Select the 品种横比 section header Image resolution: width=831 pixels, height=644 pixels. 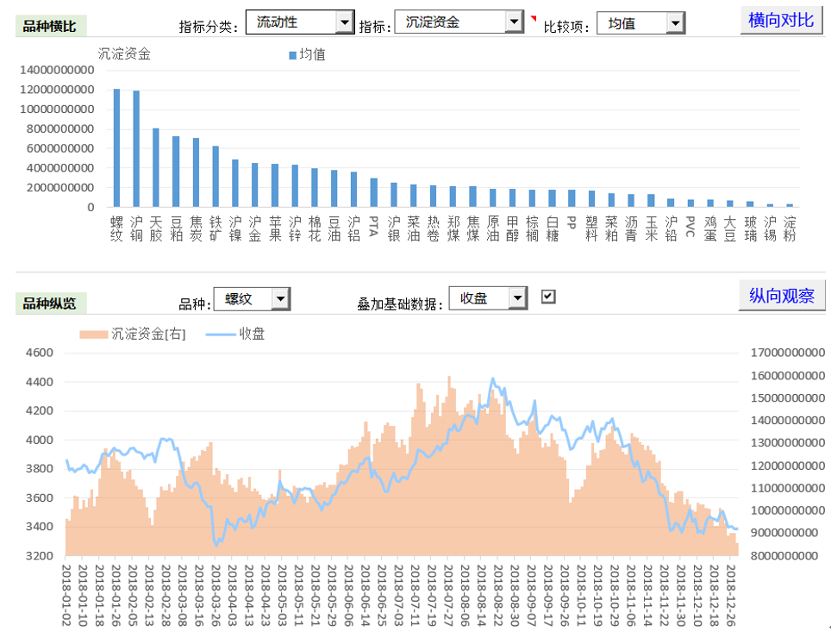49,26
